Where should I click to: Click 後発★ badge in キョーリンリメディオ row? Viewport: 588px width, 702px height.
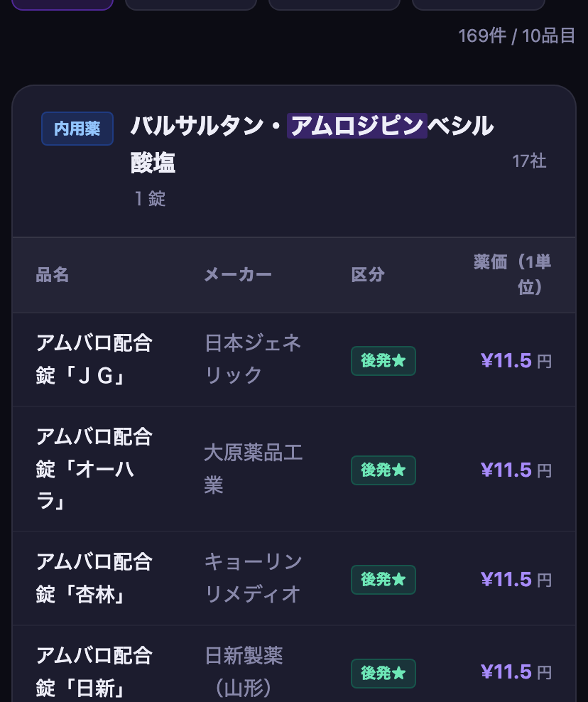(x=383, y=580)
